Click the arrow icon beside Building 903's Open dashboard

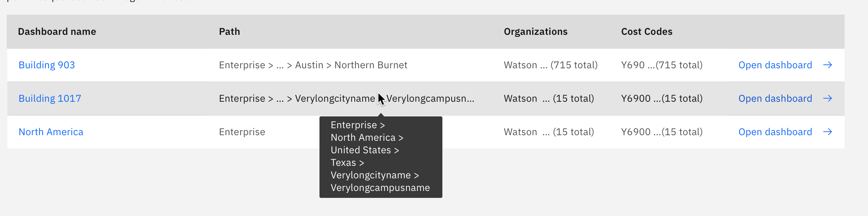(828, 65)
